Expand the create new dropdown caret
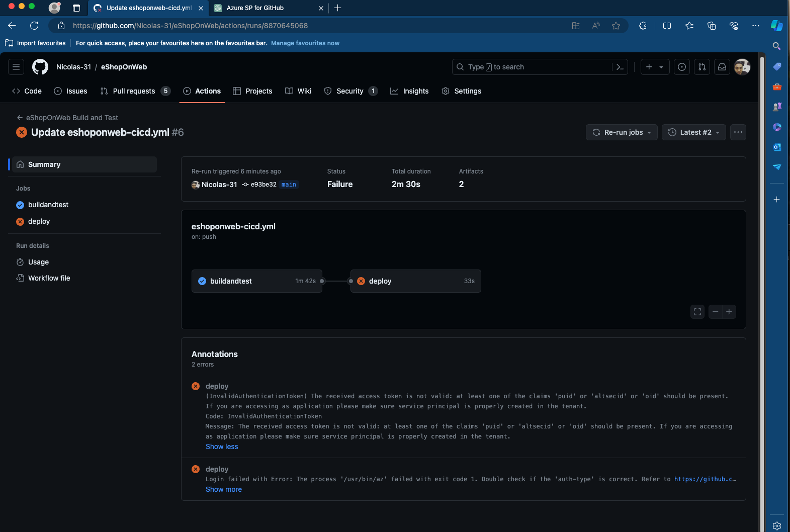The height and width of the screenshot is (532, 790). point(661,67)
